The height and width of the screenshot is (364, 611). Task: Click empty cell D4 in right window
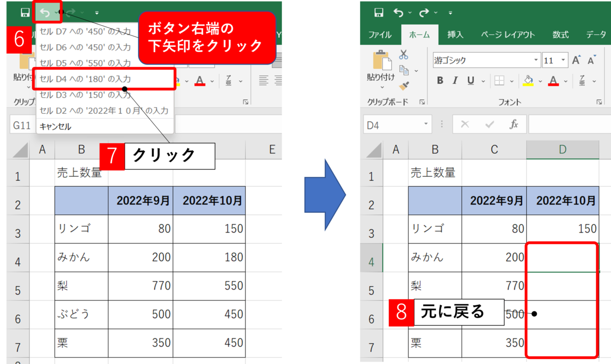pyautogui.click(x=563, y=258)
